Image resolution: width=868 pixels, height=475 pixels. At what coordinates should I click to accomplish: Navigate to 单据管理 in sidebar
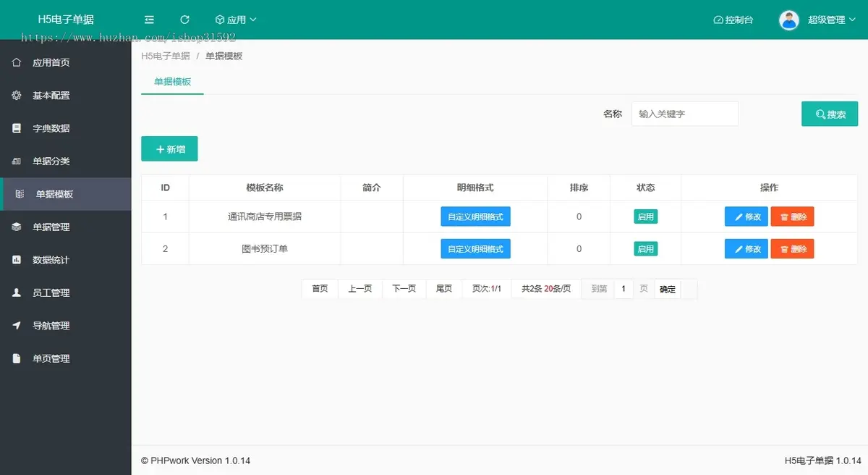[51, 227]
